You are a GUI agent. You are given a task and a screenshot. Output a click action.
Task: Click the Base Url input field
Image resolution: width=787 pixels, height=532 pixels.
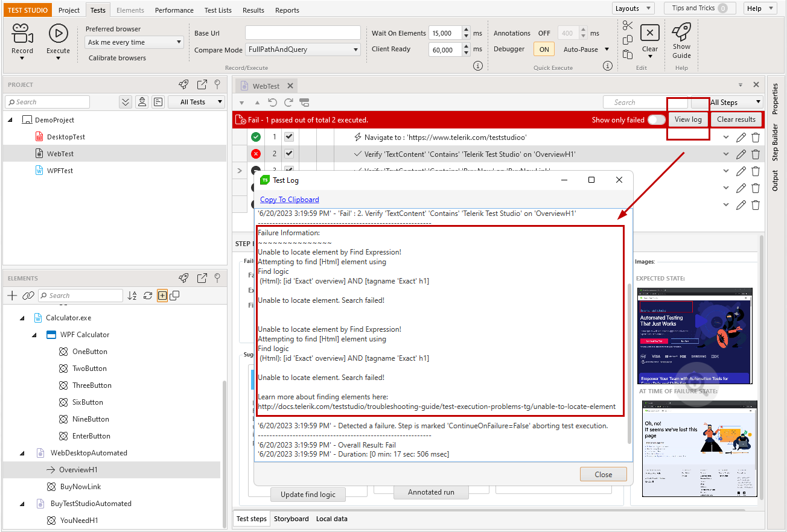303,33
